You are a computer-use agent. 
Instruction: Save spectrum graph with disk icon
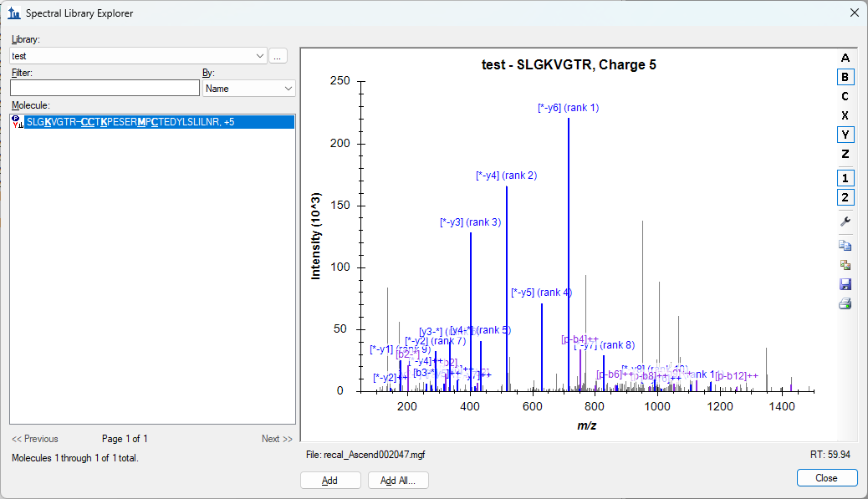click(x=845, y=284)
